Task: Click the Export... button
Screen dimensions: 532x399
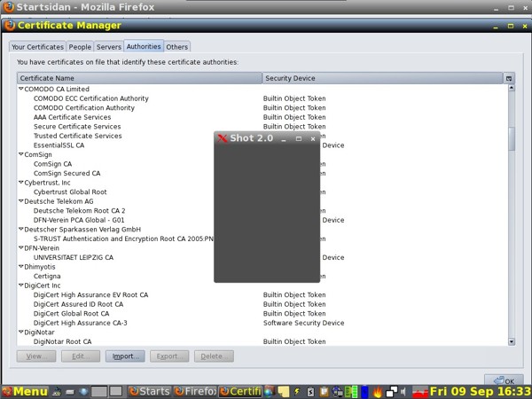Action: pos(169,356)
